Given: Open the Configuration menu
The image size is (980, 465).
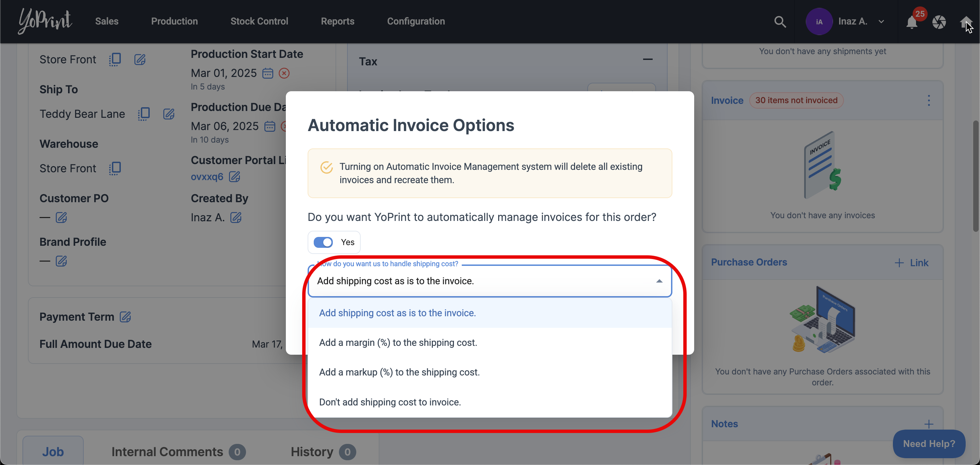Looking at the screenshot, I should tap(416, 21).
